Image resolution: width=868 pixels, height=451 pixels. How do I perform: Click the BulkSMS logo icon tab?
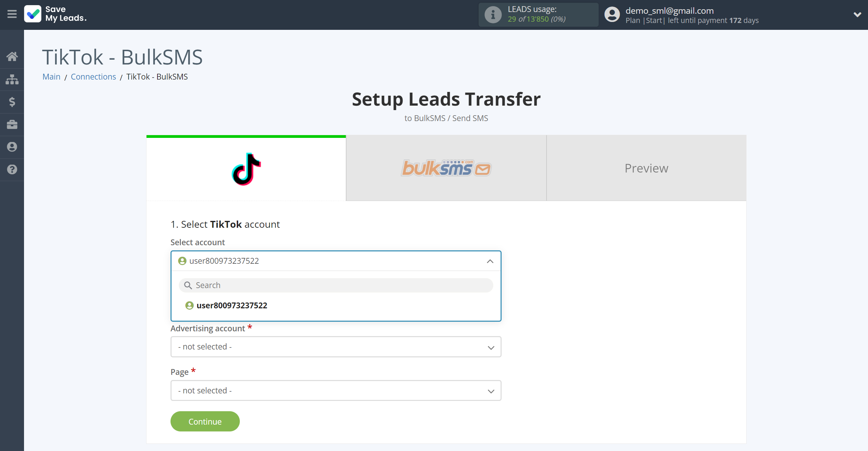click(x=447, y=168)
